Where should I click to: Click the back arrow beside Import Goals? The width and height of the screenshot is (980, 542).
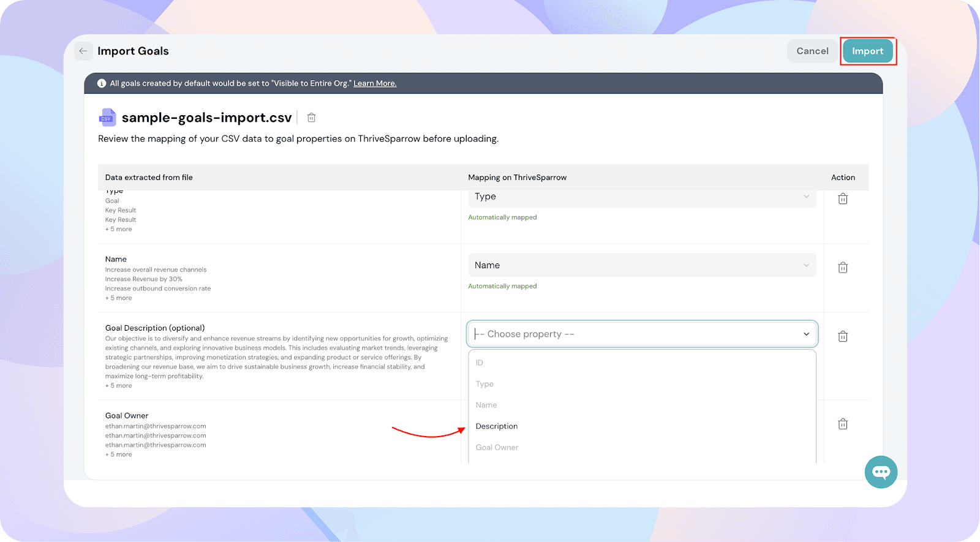point(83,51)
